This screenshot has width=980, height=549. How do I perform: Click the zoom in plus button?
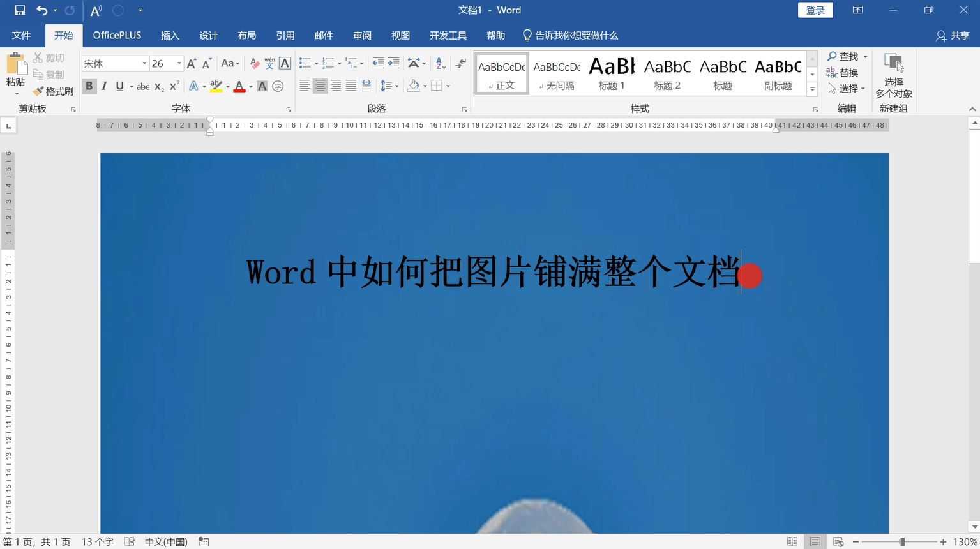(x=943, y=542)
